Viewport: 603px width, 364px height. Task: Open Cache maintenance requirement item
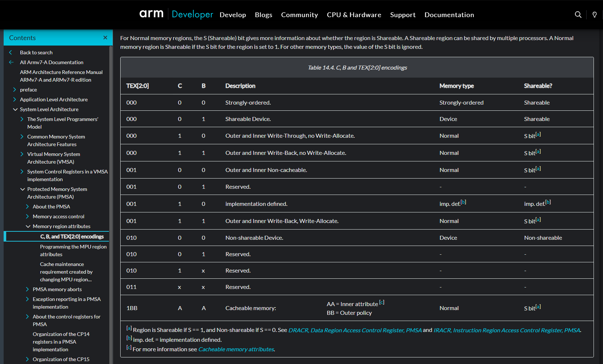66,272
